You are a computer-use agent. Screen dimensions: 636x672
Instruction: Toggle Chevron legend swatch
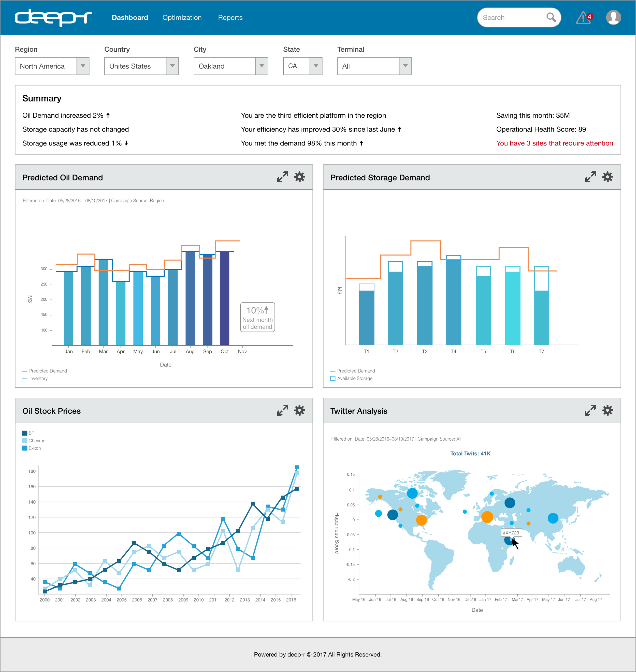(x=25, y=441)
